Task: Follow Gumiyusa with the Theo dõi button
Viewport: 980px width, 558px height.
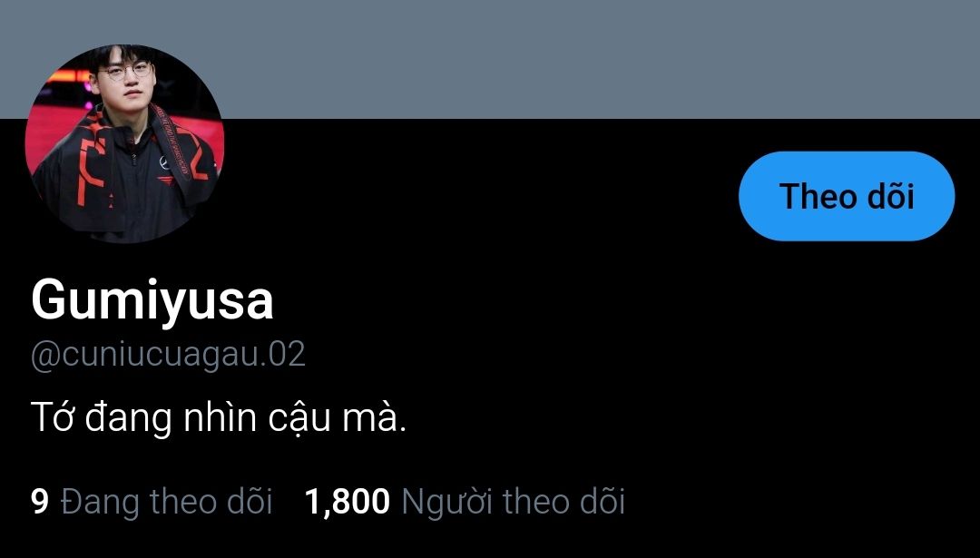Action: click(x=847, y=196)
